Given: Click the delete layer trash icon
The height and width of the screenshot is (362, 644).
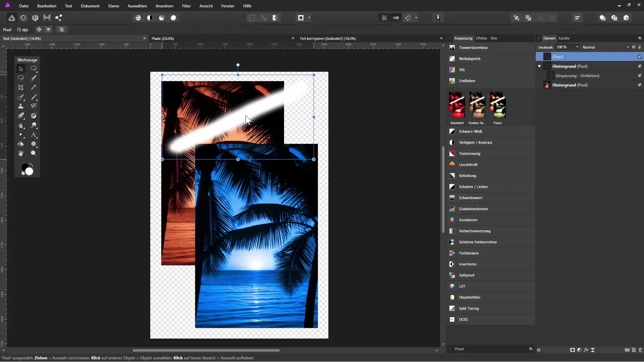Looking at the screenshot, I should (x=640, y=350).
